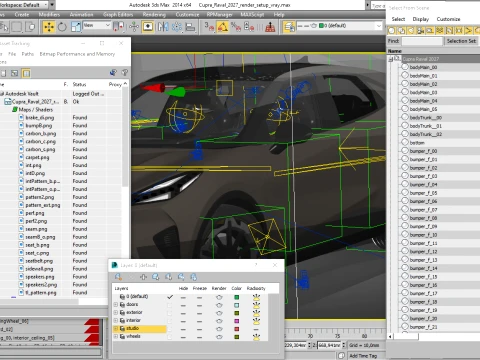The height and width of the screenshot is (360, 480).
Task: Expand the doors layer tree node
Action: pyautogui.click(x=116, y=305)
